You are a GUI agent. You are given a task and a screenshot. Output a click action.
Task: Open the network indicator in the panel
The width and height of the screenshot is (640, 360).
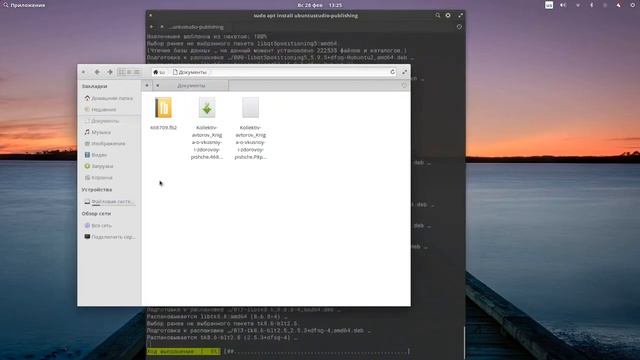click(x=578, y=5)
